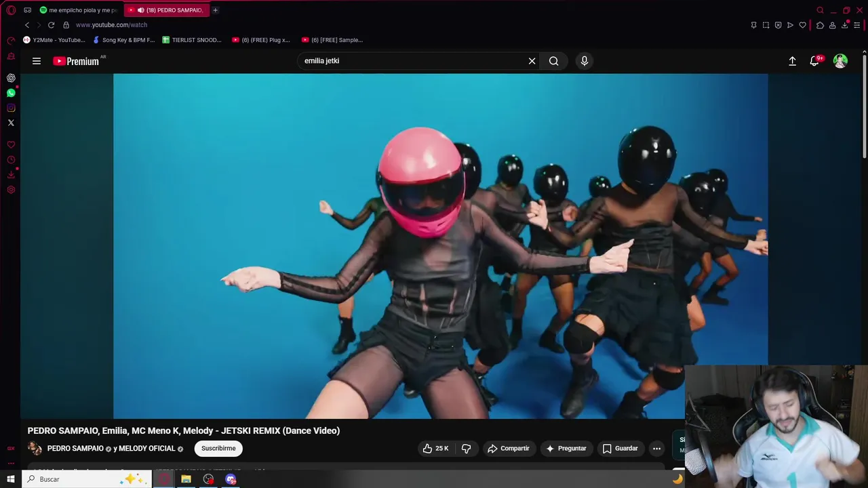The image size is (868, 488).
Task: Open WhatsApp in the sidebar
Action: click(11, 93)
